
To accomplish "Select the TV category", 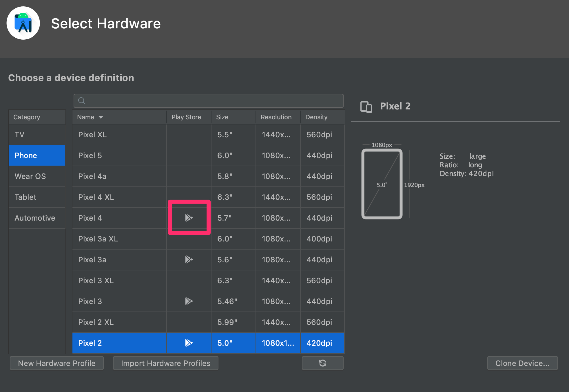I will [x=37, y=135].
